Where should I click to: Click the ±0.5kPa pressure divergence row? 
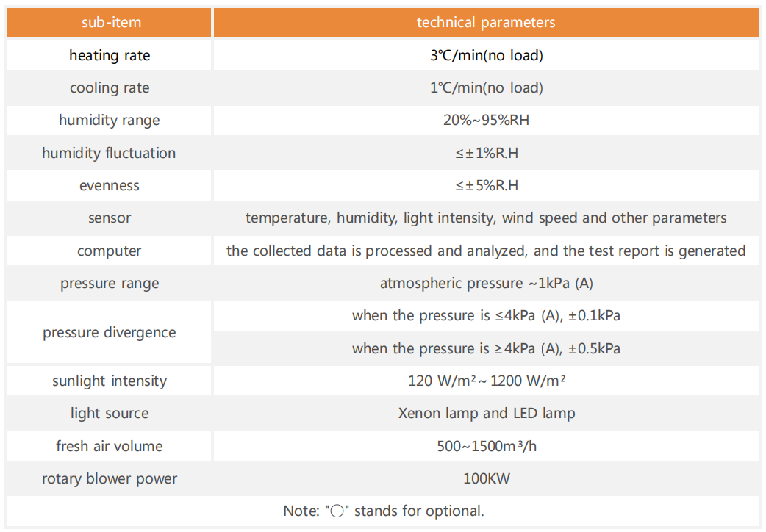coord(487,349)
